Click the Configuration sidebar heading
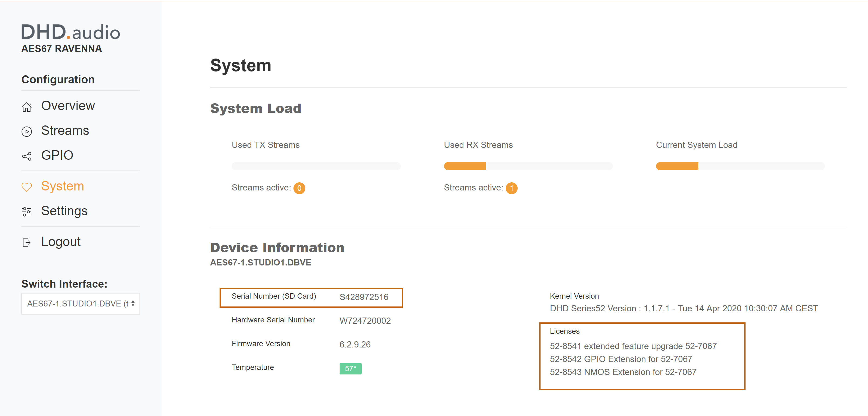 [x=58, y=80]
